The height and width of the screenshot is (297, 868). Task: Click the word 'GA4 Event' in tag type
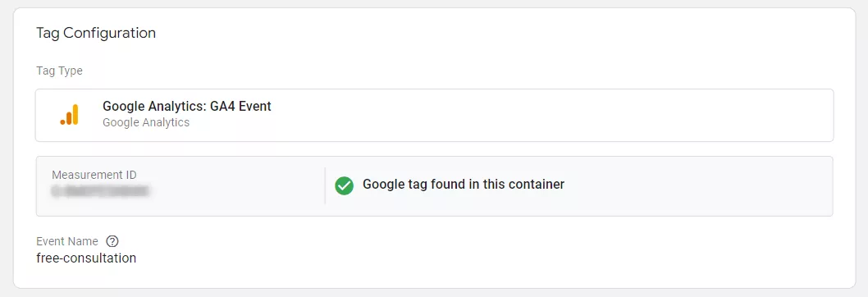tap(241, 107)
